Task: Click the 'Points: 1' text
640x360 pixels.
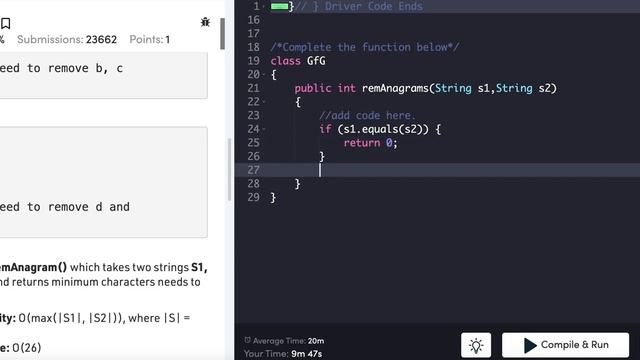Action: [x=149, y=40]
